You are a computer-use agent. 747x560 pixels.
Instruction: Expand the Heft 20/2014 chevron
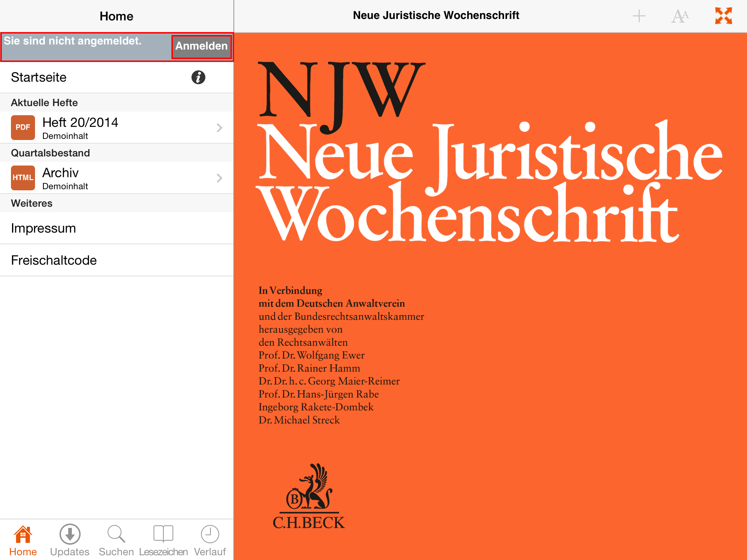(x=220, y=128)
